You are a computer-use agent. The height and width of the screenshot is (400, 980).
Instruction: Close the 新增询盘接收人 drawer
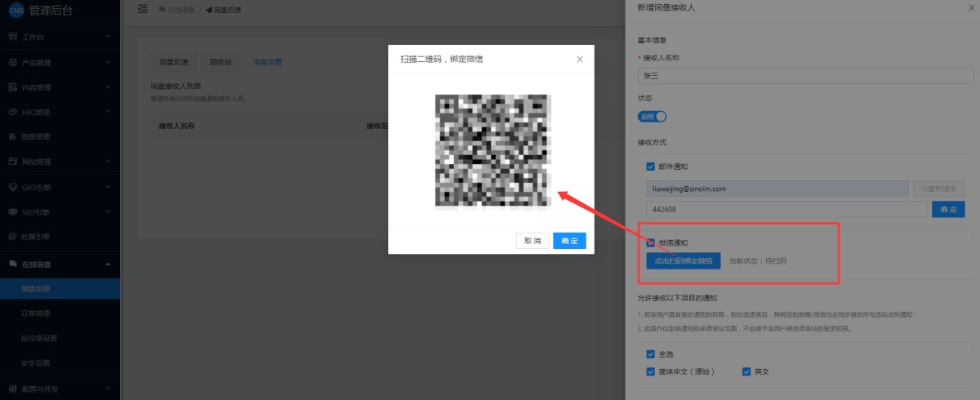coord(970,8)
